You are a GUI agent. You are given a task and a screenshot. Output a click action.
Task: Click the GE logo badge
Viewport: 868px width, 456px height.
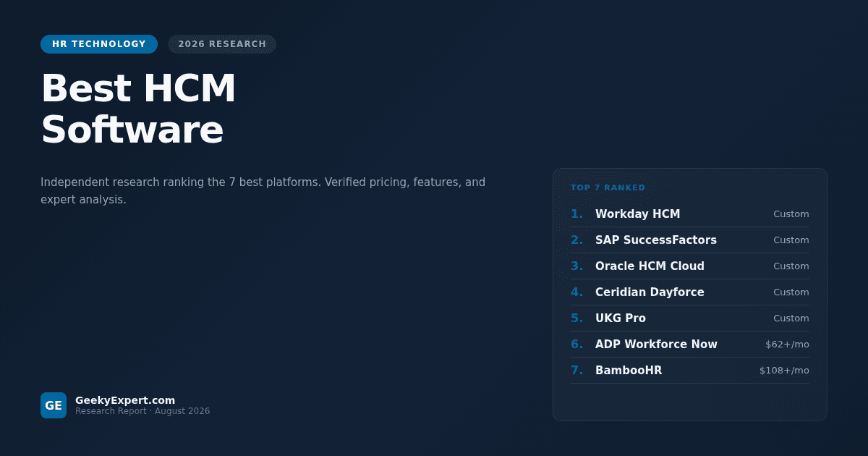pyautogui.click(x=54, y=405)
